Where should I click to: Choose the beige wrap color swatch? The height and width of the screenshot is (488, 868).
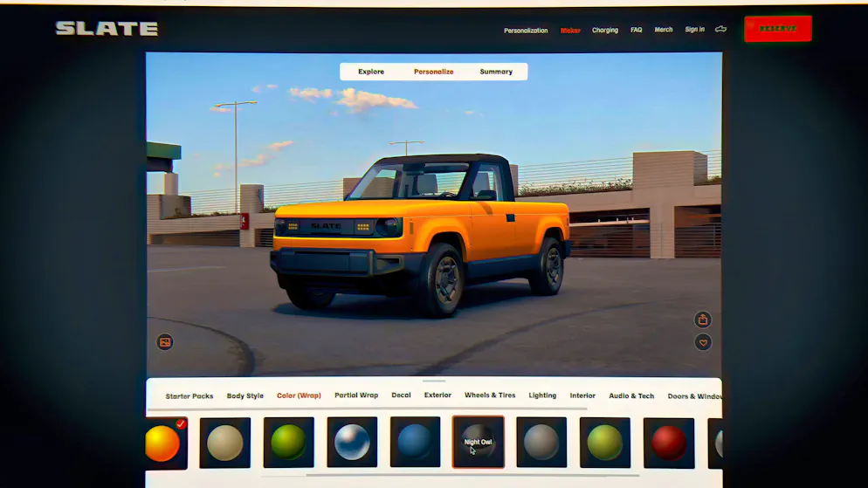pyautogui.click(x=224, y=443)
